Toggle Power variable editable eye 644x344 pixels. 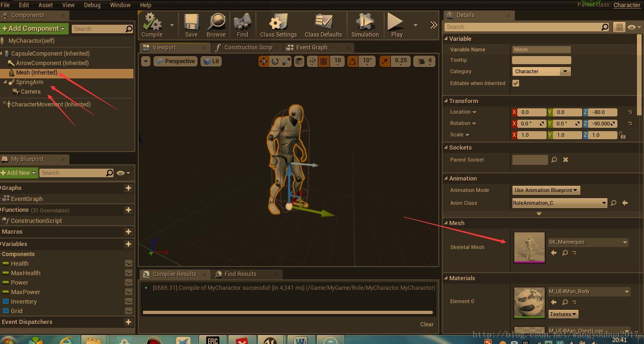129,282
